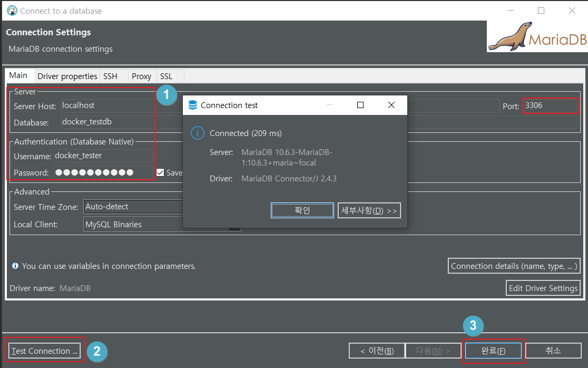Open the Server Time Zone dropdown
Screen dimensions: 588x368
133,207
